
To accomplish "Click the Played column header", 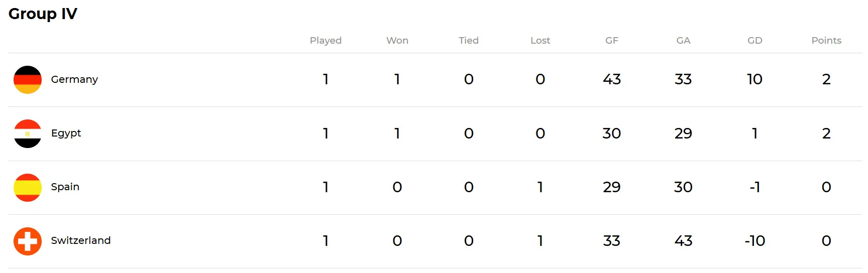I will point(325,40).
